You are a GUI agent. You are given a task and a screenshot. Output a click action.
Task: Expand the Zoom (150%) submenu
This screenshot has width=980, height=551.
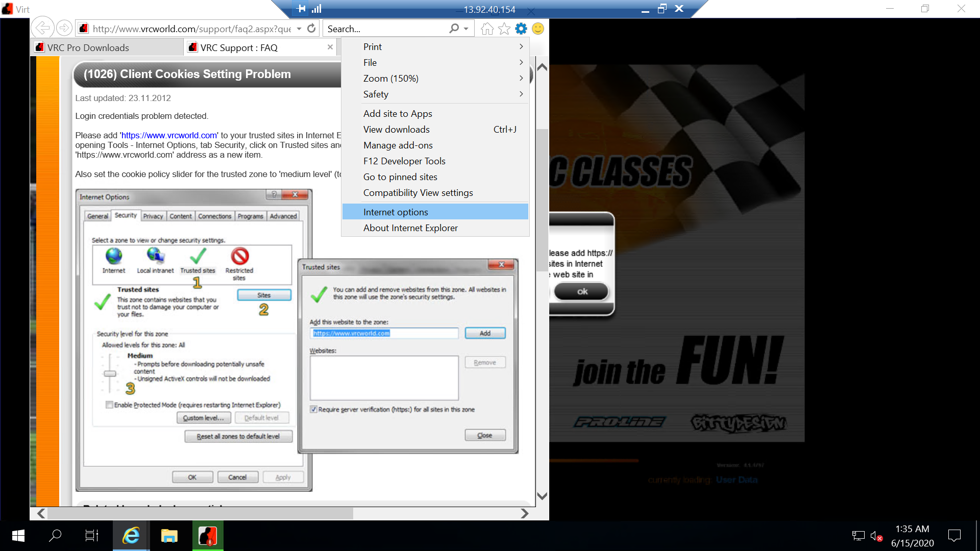click(x=435, y=78)
